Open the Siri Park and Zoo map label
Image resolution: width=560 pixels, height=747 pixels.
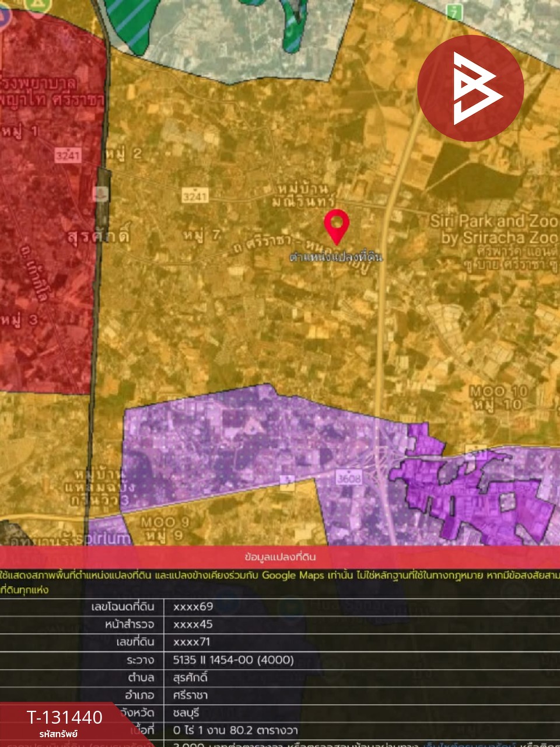pos(494,229)
